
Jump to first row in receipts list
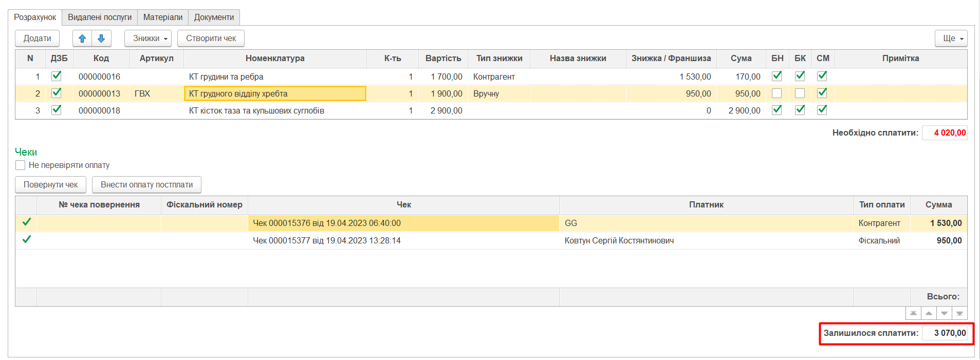(x=913, y=313)
